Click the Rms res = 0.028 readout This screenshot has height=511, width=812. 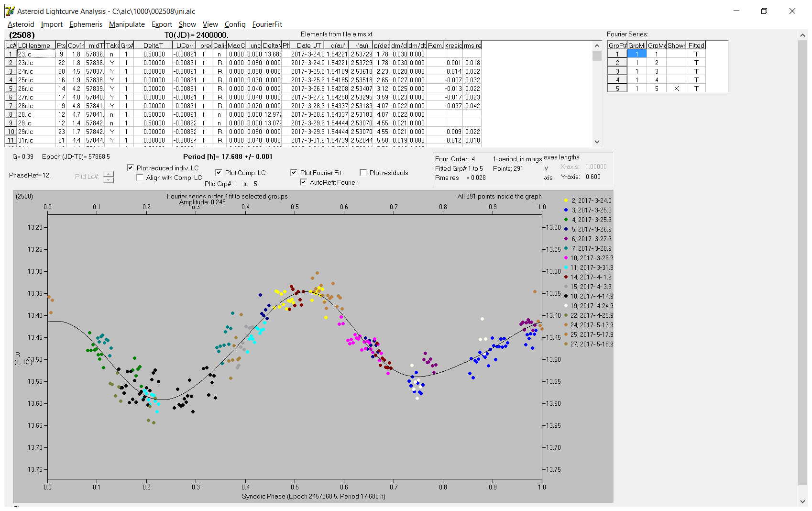coord(460,178)
